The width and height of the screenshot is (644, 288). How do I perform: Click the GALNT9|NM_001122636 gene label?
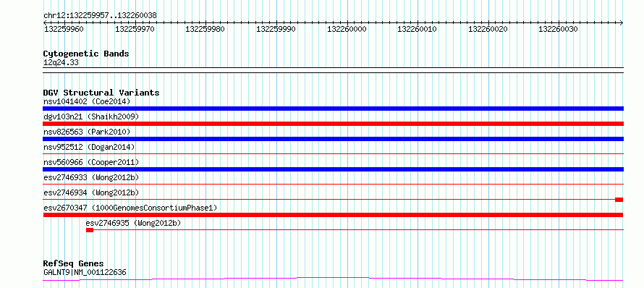pyautogui.click(x=85, y=272)
